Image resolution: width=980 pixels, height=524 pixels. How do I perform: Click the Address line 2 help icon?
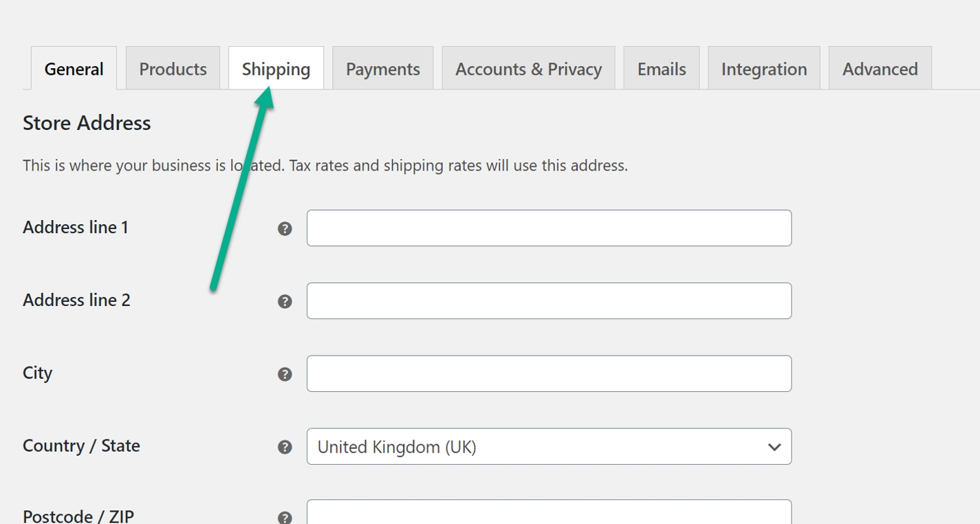(x=285, y=302)
